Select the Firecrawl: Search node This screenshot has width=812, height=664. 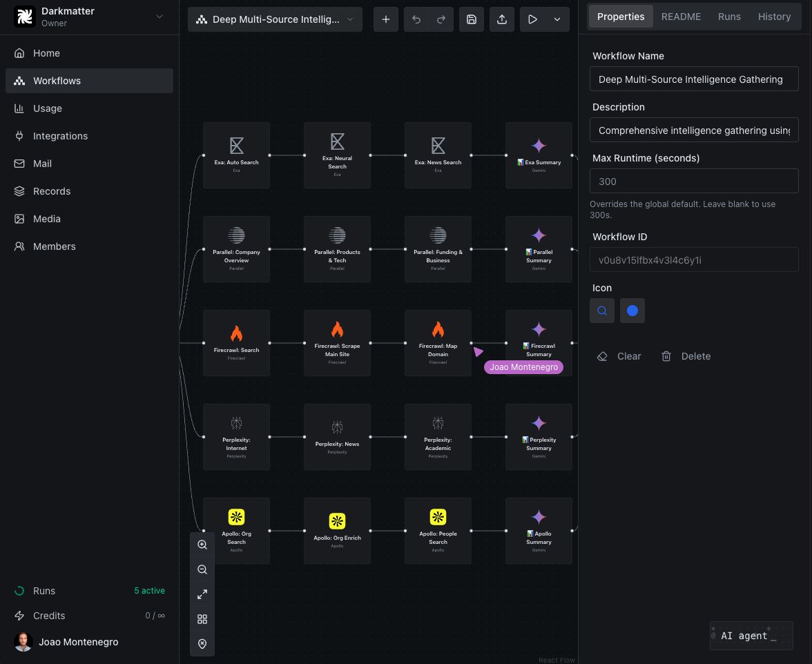pyautogui.click(x=237, y=342)
